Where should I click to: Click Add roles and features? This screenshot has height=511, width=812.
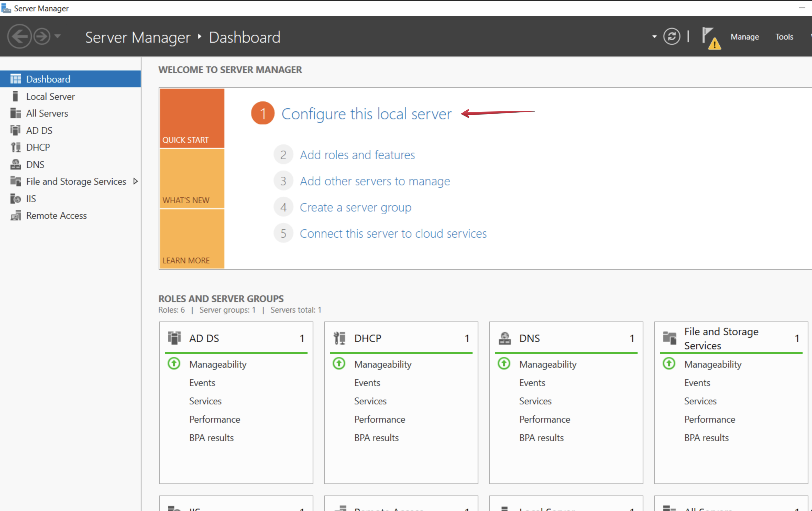click(357, 155)
